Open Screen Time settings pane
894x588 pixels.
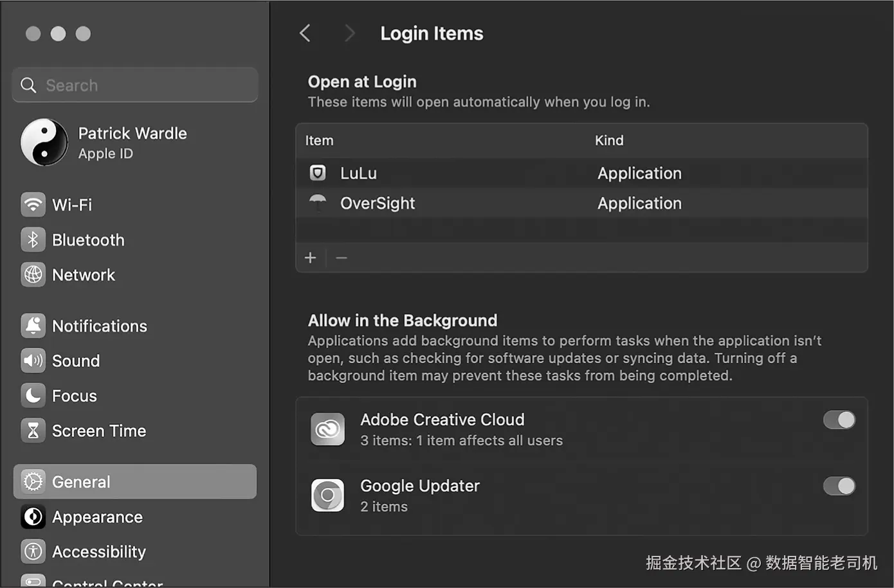pos(135,431)
